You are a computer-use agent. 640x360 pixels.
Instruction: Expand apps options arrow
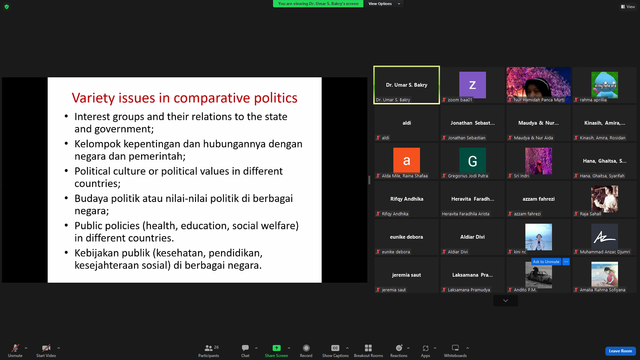(435, 348)
